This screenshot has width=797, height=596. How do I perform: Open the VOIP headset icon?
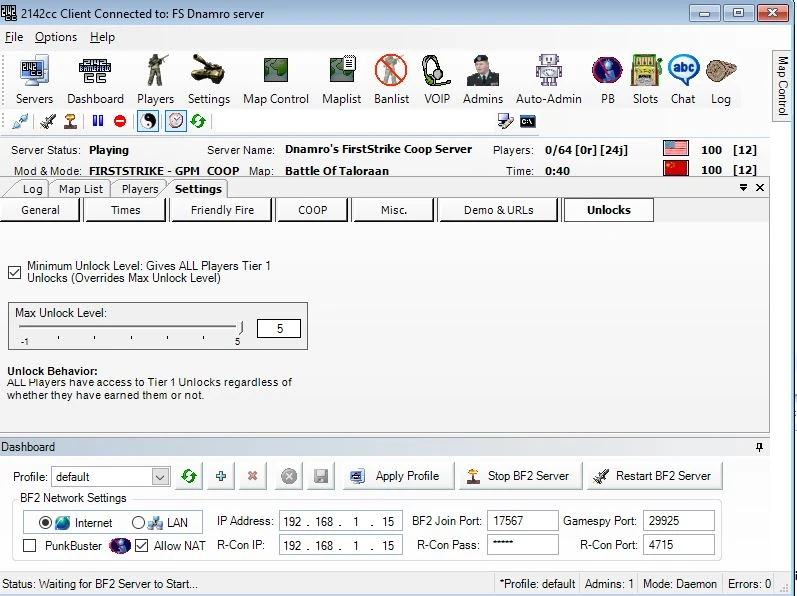[437, 80]
